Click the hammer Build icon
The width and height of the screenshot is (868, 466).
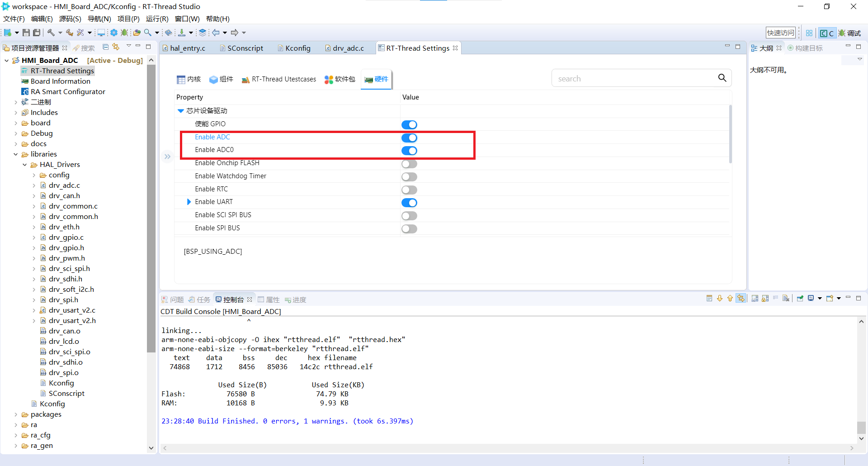point(51,33)
